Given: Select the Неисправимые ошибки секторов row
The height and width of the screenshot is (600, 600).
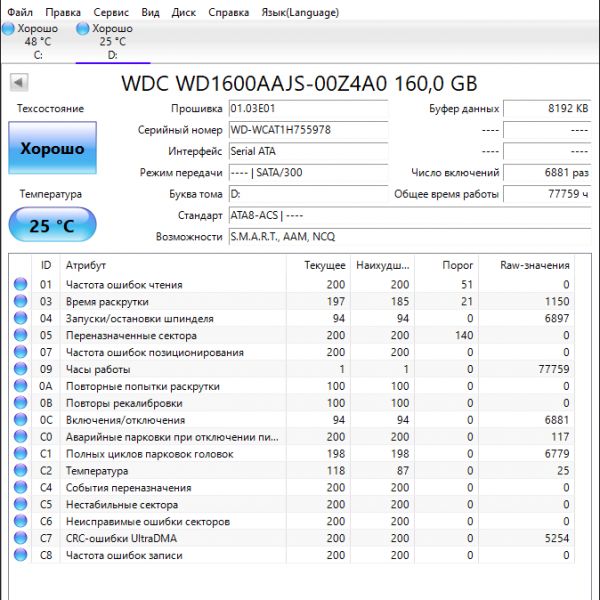Looking at the screenshot, I should [x=292, y=521].
